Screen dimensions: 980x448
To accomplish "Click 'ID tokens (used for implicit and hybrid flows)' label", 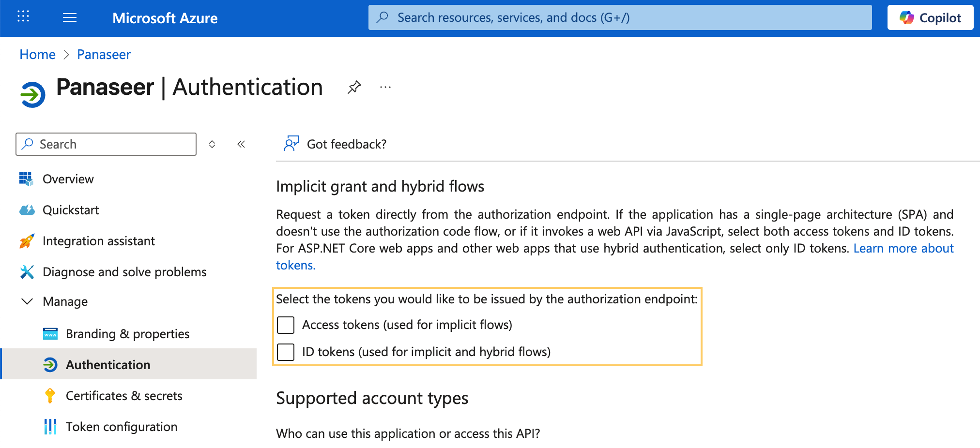I will (x=427, y=352).
